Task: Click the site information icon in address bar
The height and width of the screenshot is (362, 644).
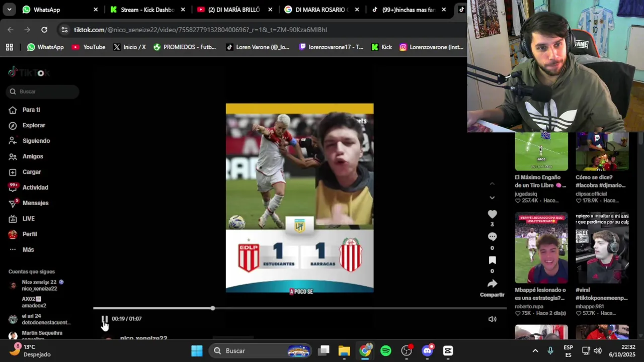Action: pyautogui.click(x=64, y=30)
